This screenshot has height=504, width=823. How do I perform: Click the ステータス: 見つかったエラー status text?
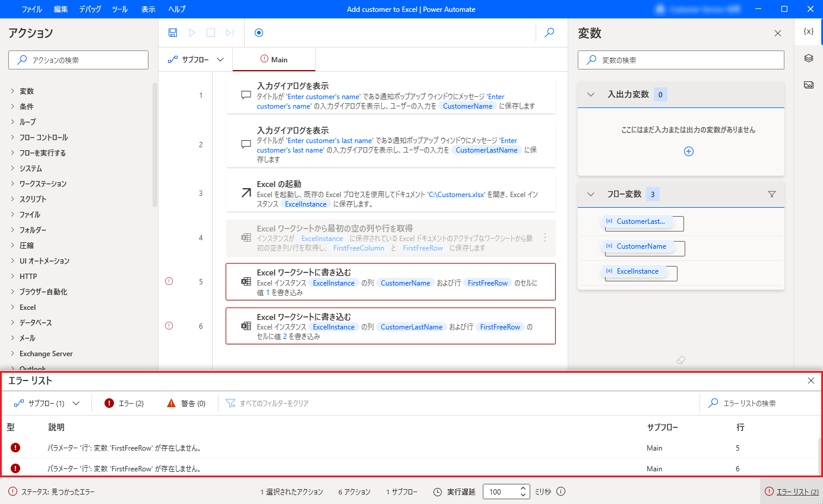[58, 492]
